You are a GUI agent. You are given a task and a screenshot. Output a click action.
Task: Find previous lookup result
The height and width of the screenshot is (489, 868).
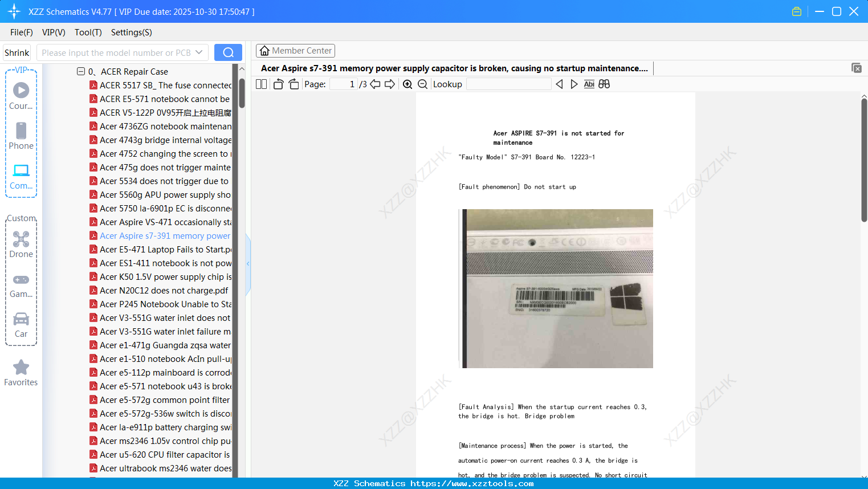click(559, 84)
